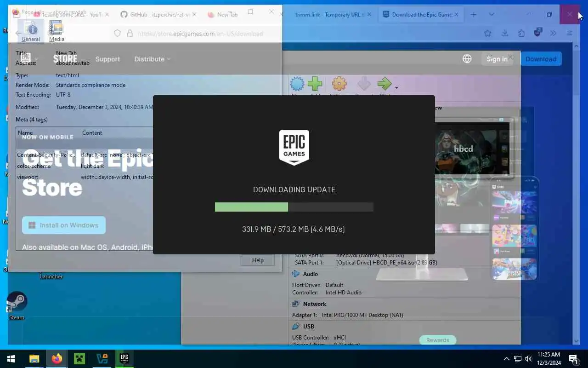Click Firefox extensions puzzle icon
This screenshot has height=368, width=588.
tap(521, 33)
